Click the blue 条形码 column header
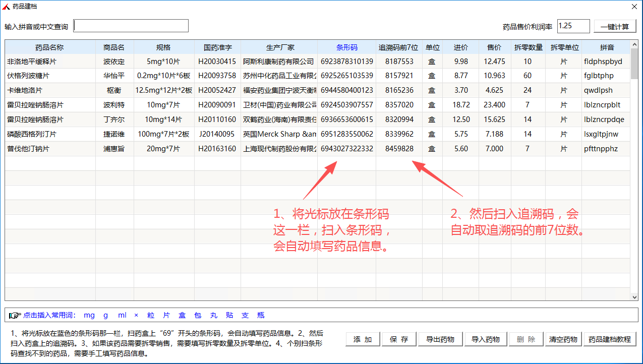 pyautogui.click(x=346, y=47)
